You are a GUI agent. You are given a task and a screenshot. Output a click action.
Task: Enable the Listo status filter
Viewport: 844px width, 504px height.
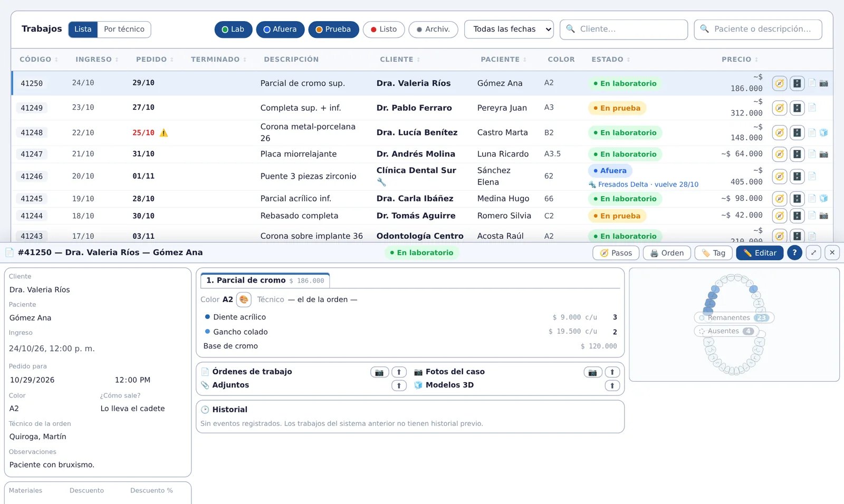[383, 30]
